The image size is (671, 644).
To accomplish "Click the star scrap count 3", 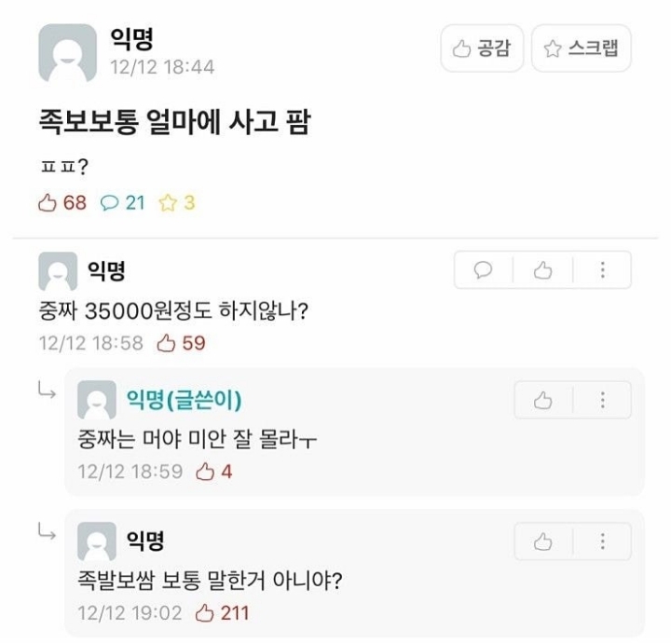I will tap(177, 202).
